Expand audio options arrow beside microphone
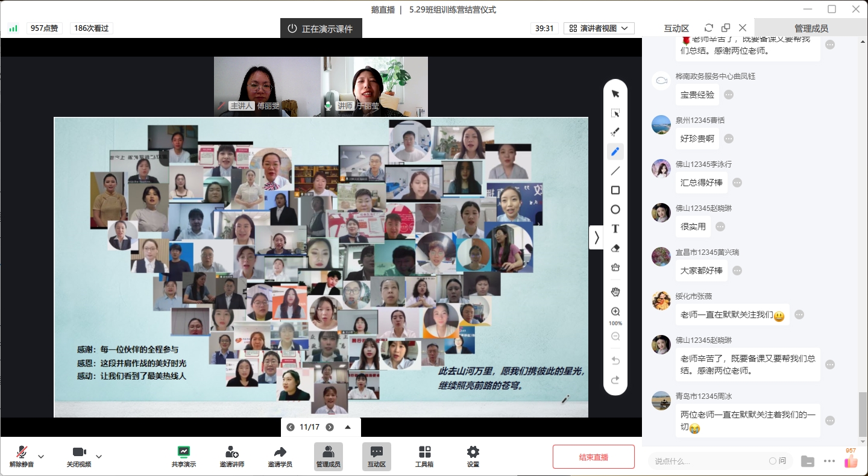 click(x=41, y=456)
